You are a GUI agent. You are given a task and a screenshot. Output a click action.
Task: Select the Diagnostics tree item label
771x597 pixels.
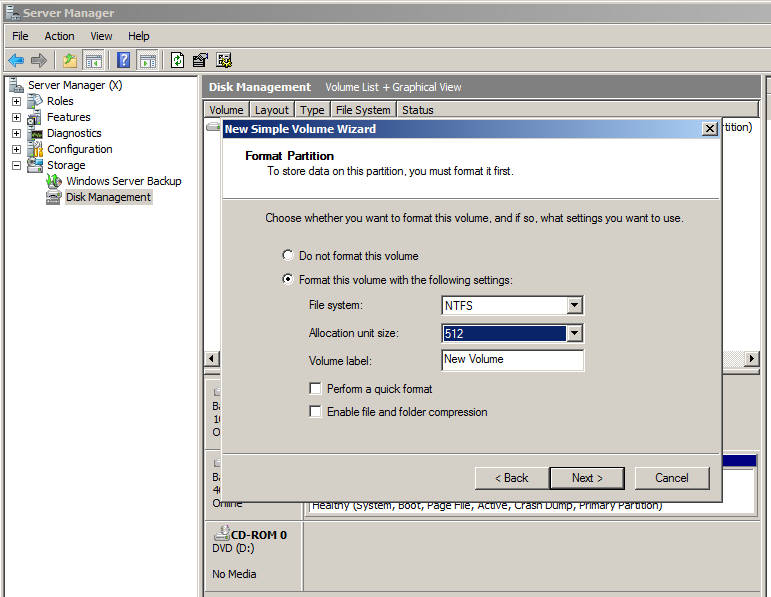click(x=74, y=133)
